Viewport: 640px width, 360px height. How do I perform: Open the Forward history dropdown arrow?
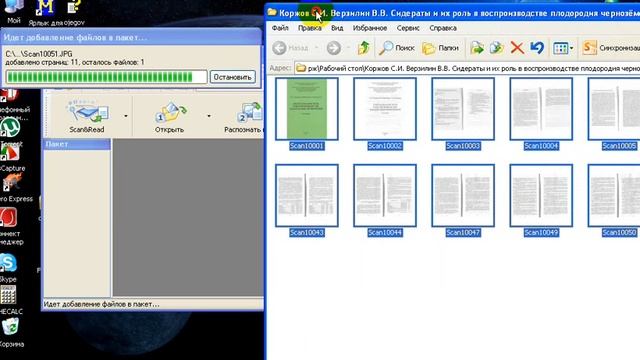[348, 48]
